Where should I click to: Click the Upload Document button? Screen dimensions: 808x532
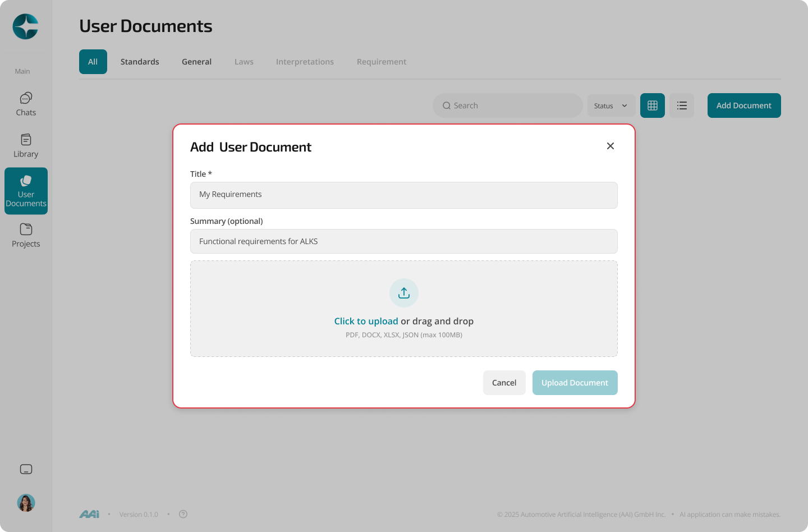[x=575, y=383]
